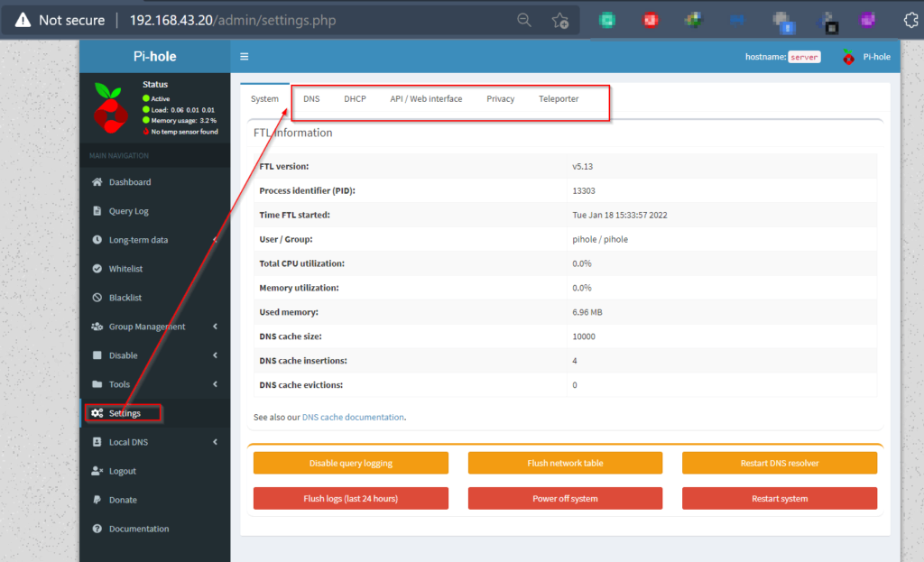
Task: Click the purple browser extension icon
Action: (867, 20)
